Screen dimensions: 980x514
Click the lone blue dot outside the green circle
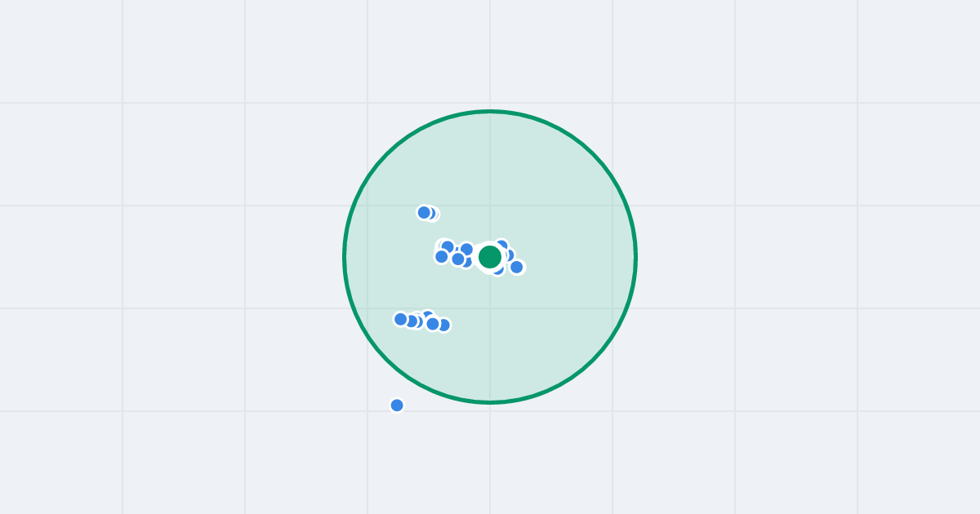[x=397, y=405]
